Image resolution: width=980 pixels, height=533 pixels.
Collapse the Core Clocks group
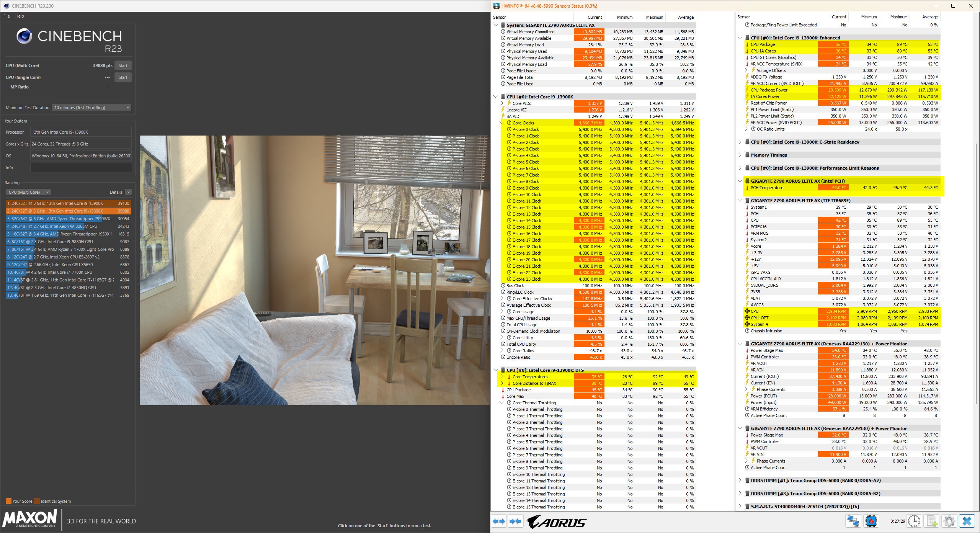click(x=502, y=123)
